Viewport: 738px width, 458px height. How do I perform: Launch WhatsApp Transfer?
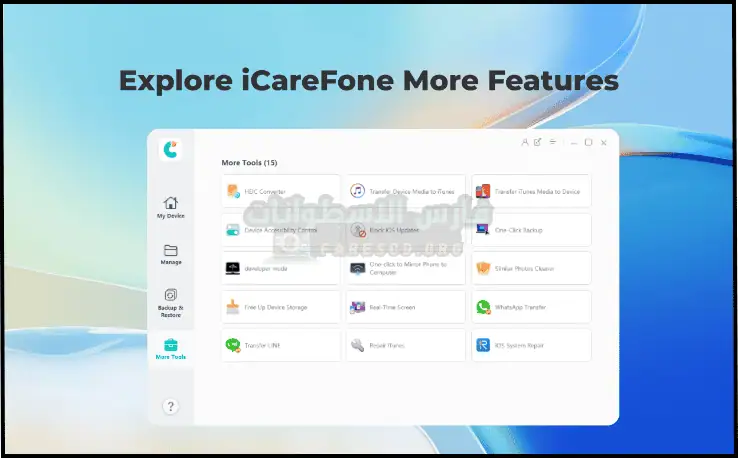[531, 307]
